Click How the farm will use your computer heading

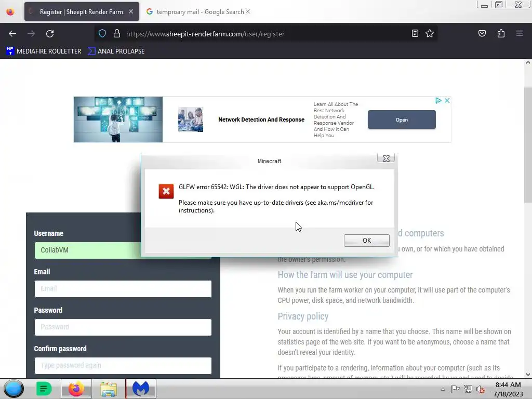pyautogui.click(x=345, y=275)
